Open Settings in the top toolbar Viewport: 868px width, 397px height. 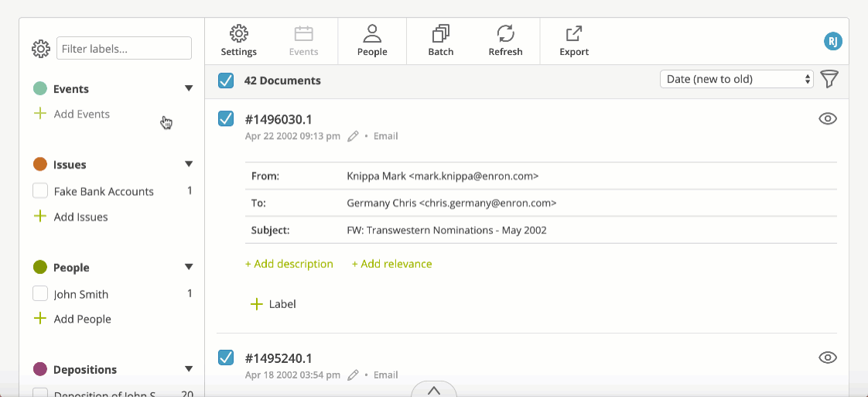coord(238,41)
